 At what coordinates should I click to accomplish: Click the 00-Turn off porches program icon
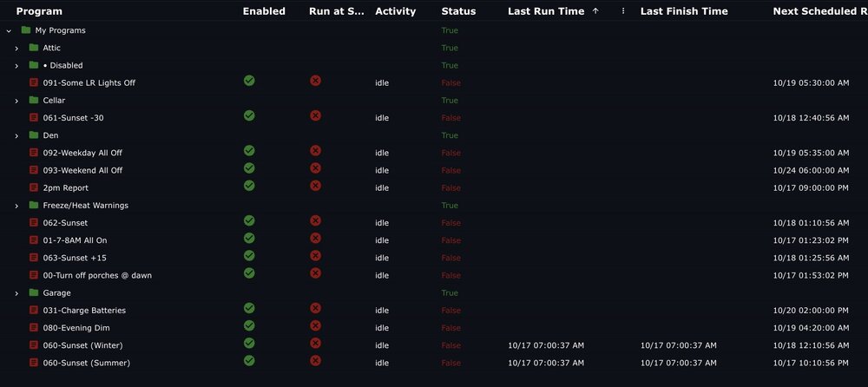coord(34,275)
